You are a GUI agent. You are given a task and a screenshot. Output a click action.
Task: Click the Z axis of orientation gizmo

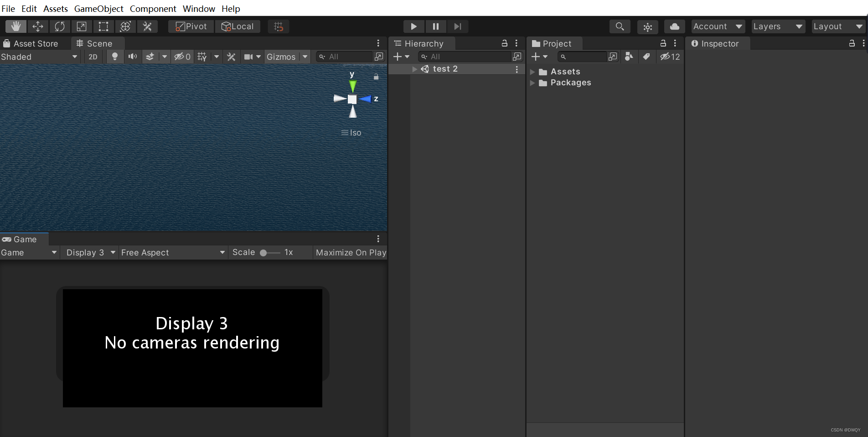coord(366,99)
